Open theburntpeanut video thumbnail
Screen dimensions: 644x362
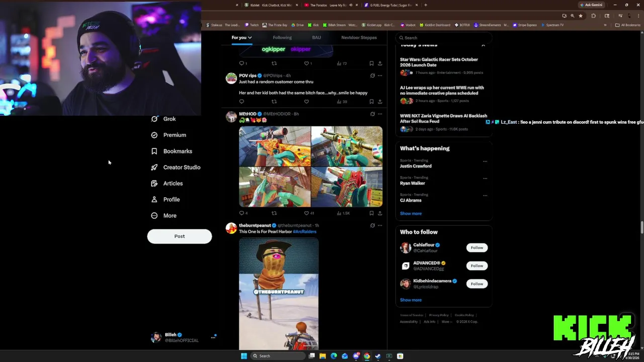click(279, 294)
